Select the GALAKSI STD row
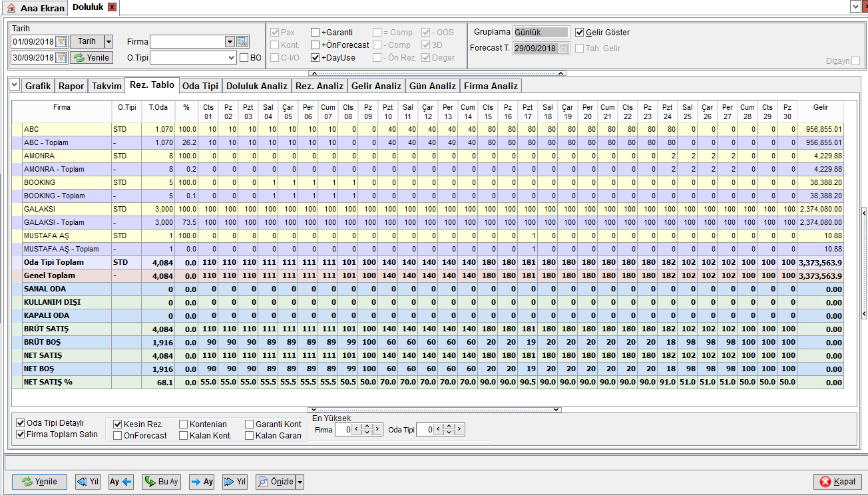Screen dimensions: 868x495 [427, 209]
